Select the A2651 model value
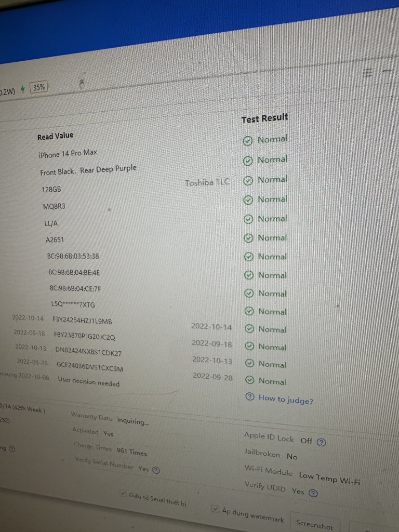 pyautogui.click(x=55, y=240)
